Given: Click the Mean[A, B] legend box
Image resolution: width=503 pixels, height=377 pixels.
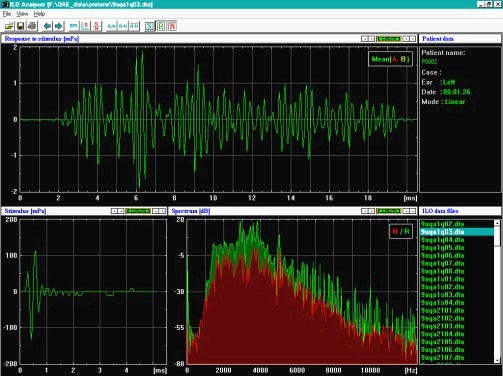Looking at the screenshot, I should click(x=390, y=59).
